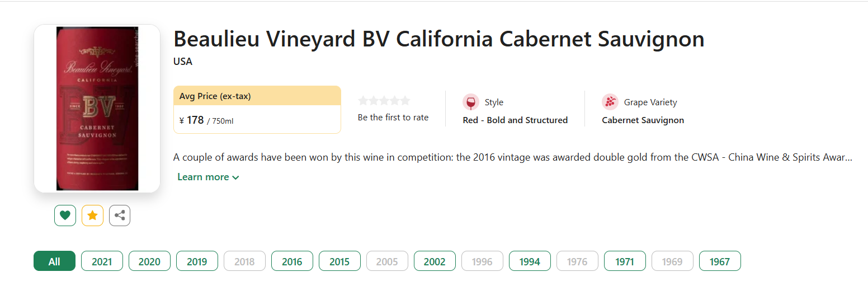
Task: Choose the 1967 vintage
Action: click(x=720, y=261)
